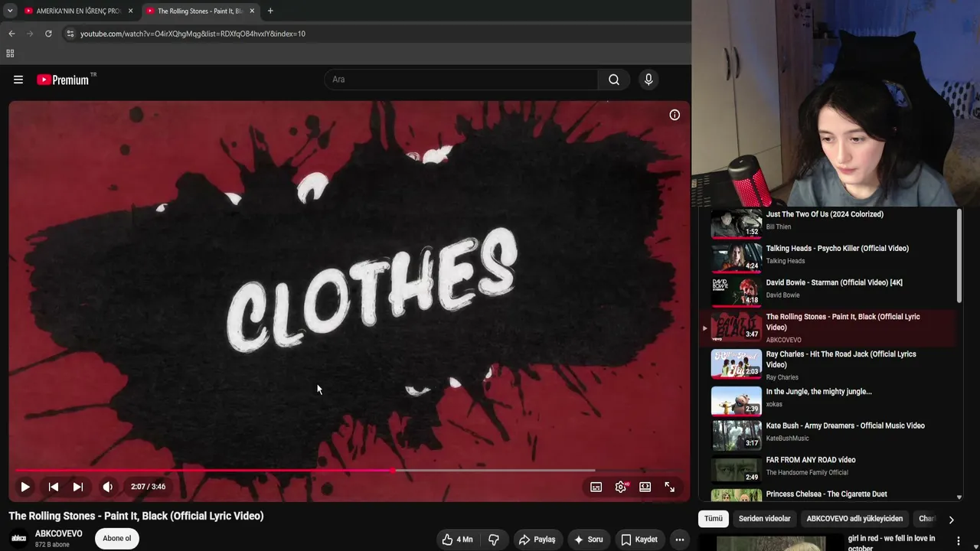Open David Bowie Starman thumbnail
Viewport: 980px width, 551px height.
click(x=737, y=292)
